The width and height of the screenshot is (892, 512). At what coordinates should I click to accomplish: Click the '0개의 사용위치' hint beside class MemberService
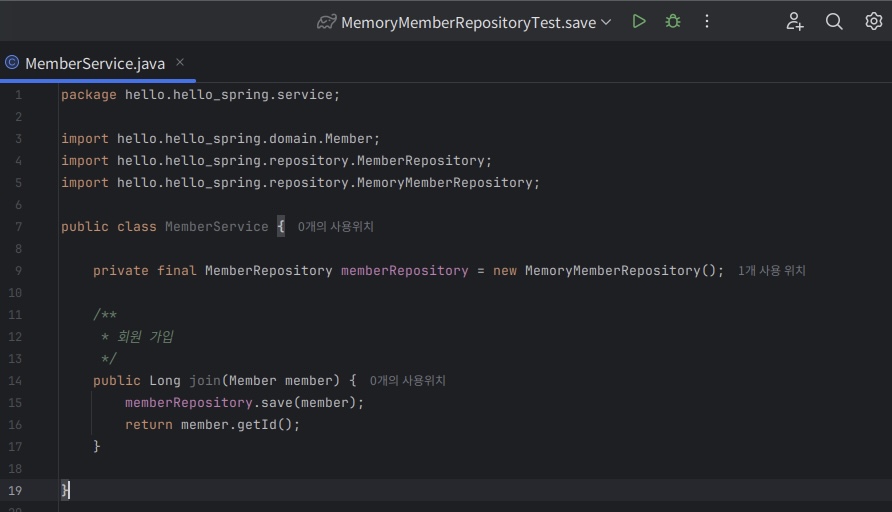[336, 226]
